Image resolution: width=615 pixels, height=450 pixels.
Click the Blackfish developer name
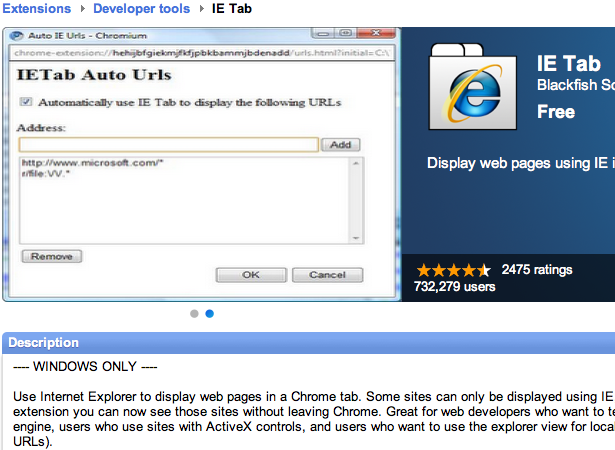click(576, 85)
